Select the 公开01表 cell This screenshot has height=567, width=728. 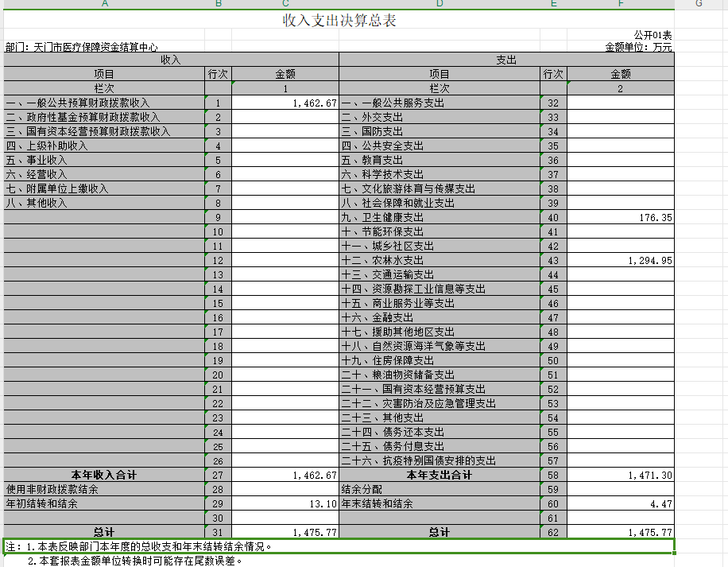click(620, 34)
